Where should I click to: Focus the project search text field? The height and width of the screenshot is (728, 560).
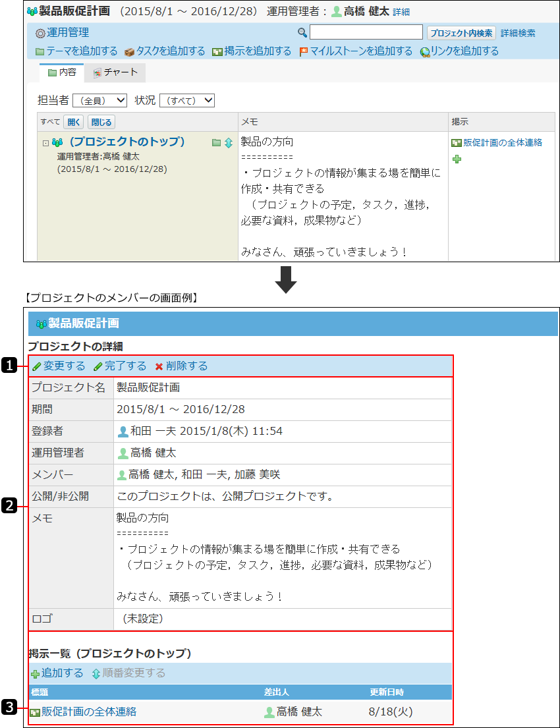(366, 32)
